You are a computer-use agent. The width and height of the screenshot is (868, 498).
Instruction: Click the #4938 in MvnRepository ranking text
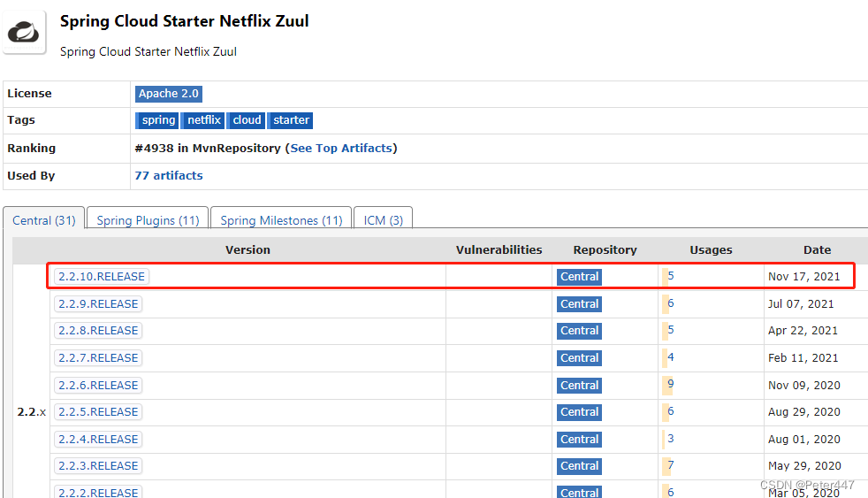[208, 148]
